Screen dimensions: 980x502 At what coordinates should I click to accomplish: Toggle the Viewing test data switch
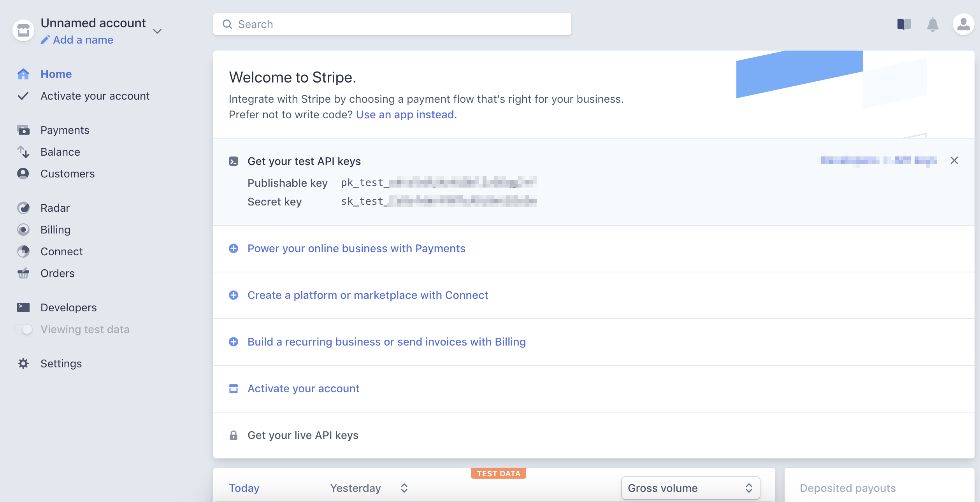tap(24, 329)
